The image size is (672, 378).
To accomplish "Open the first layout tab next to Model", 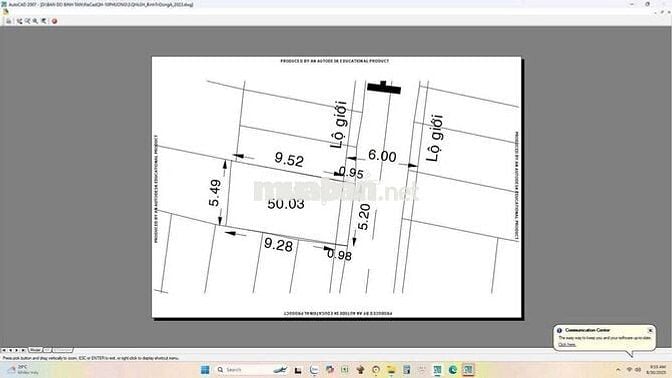I will [x=47, y=350].
